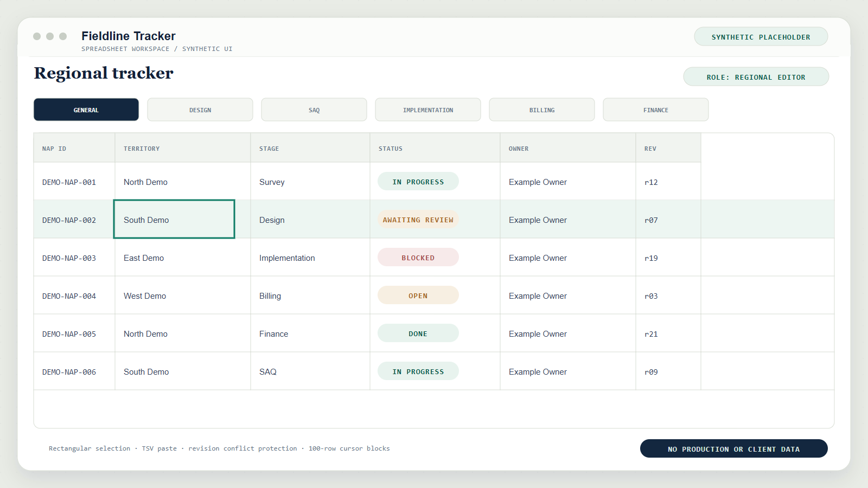Select the Finance stage cell in row DEMO-NAP-005

point(310,333)
